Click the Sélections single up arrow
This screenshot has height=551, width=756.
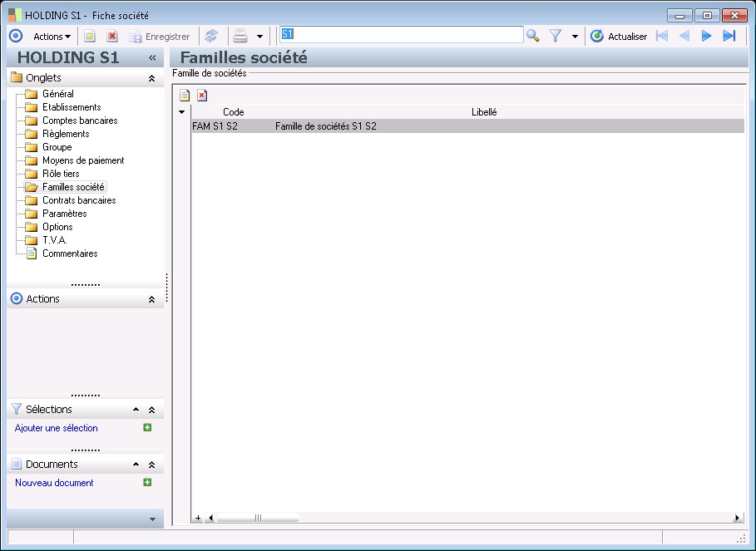pos(136,410)
